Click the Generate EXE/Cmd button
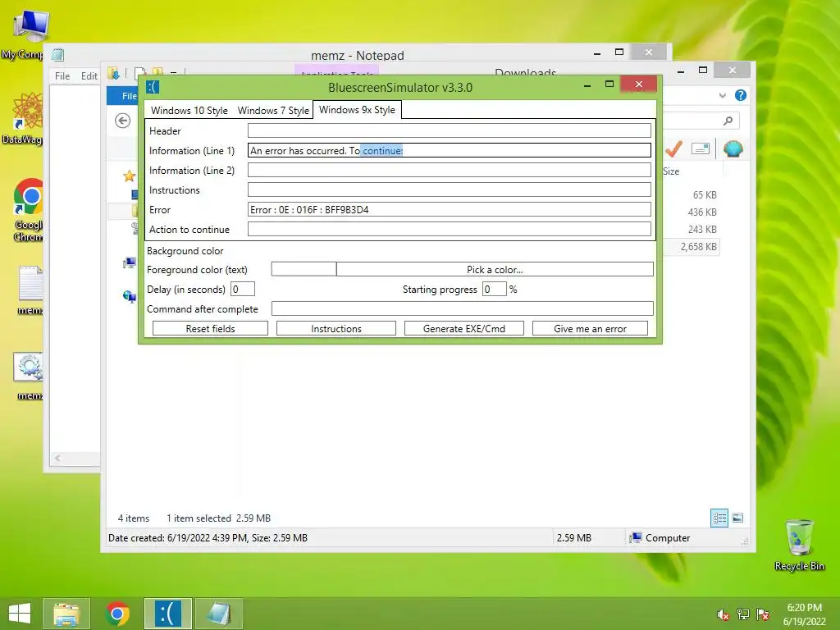The height and width of the screenshot is (630, 840). tap(464, 328)
